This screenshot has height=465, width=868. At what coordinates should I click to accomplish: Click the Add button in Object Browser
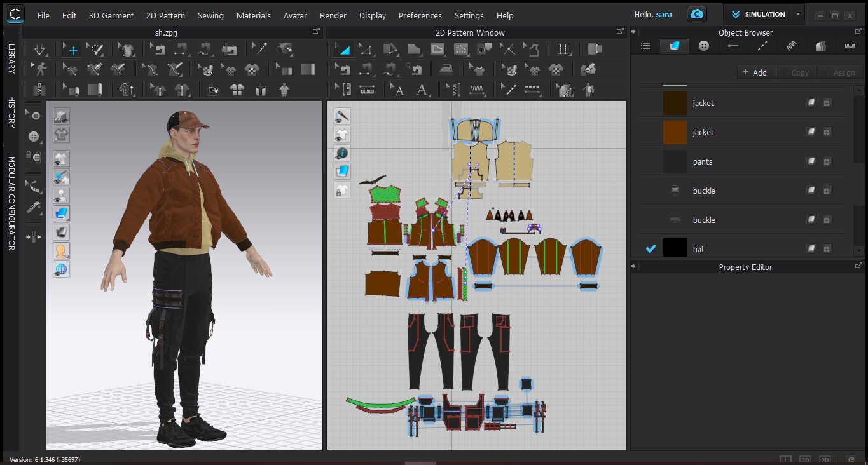(x=755, y=72)
